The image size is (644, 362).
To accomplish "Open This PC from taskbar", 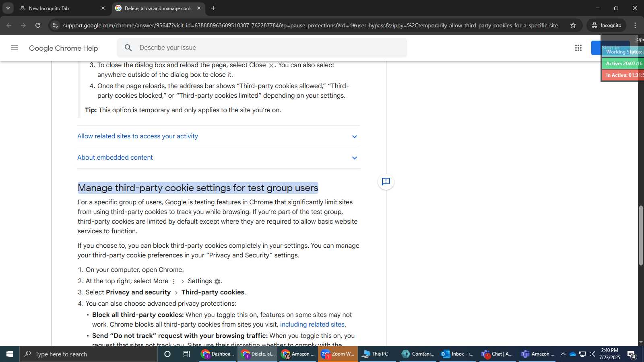I will point(378,354).
